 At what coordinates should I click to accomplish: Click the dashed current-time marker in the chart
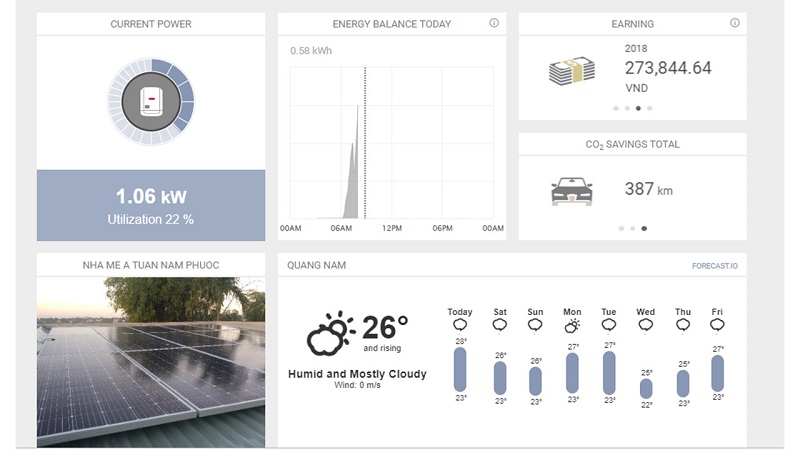pos(365,142)
